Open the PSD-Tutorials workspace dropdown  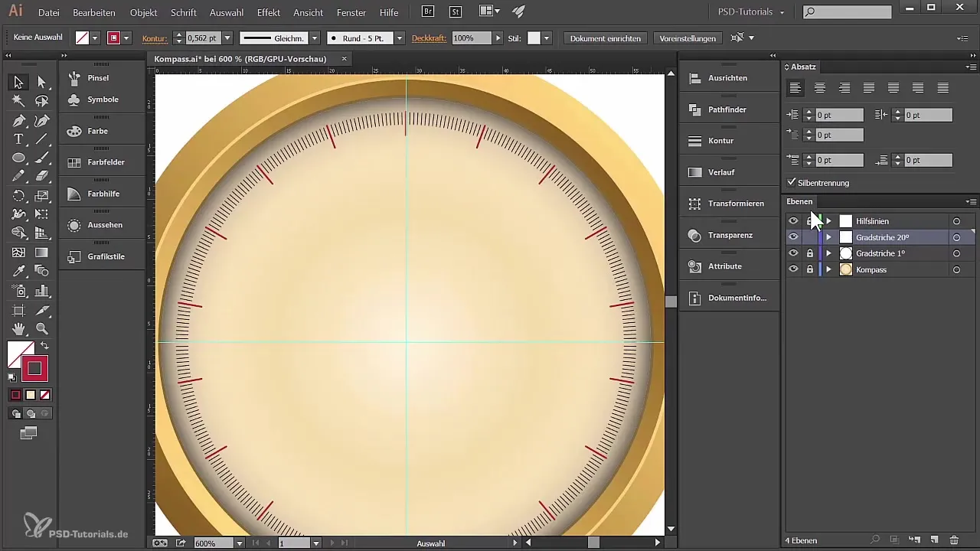click(751, 12)
